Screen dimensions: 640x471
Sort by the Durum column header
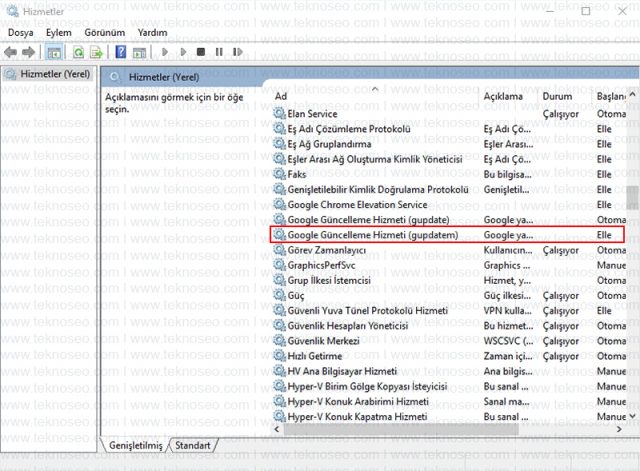tap(557, 96)
